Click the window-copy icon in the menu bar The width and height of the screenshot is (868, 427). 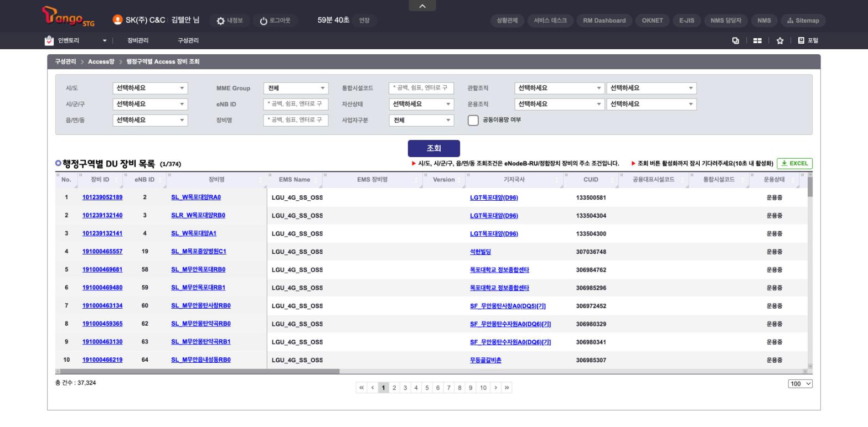click(x=736, y=40)
